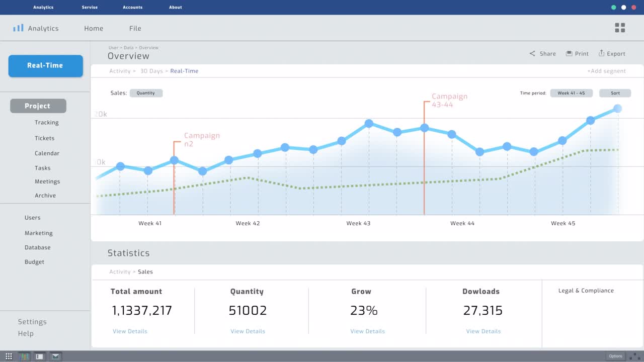Click the Share icon

pos(532,53)
